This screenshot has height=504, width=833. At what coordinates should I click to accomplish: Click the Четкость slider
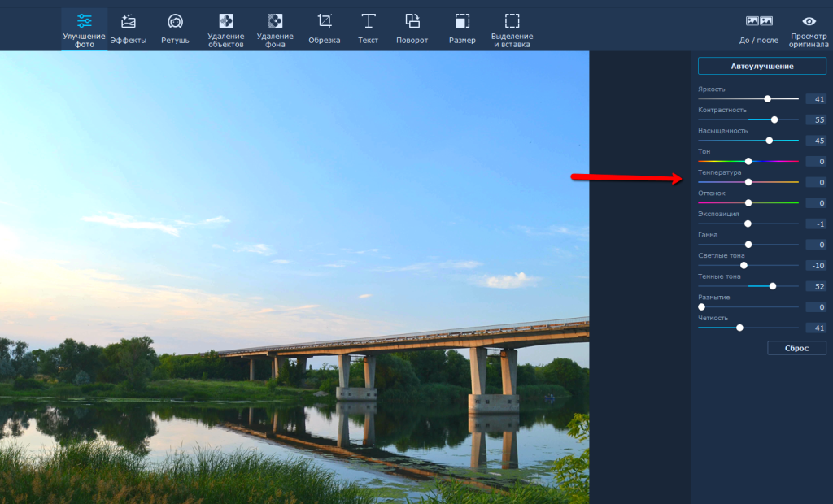tap(748, 328)
